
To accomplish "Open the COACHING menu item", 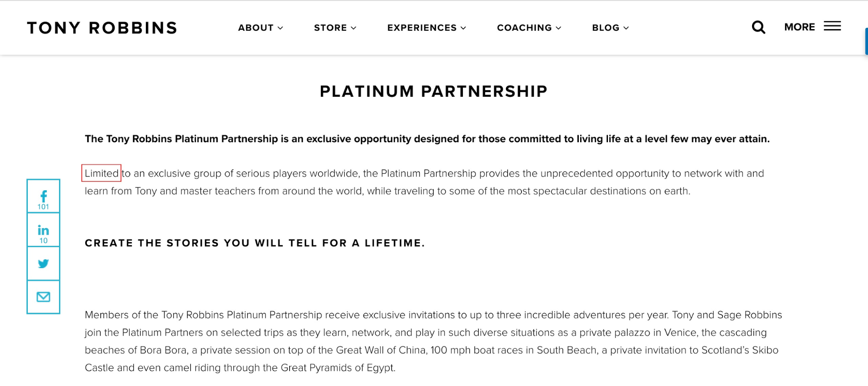I will [x=525, y=28].
